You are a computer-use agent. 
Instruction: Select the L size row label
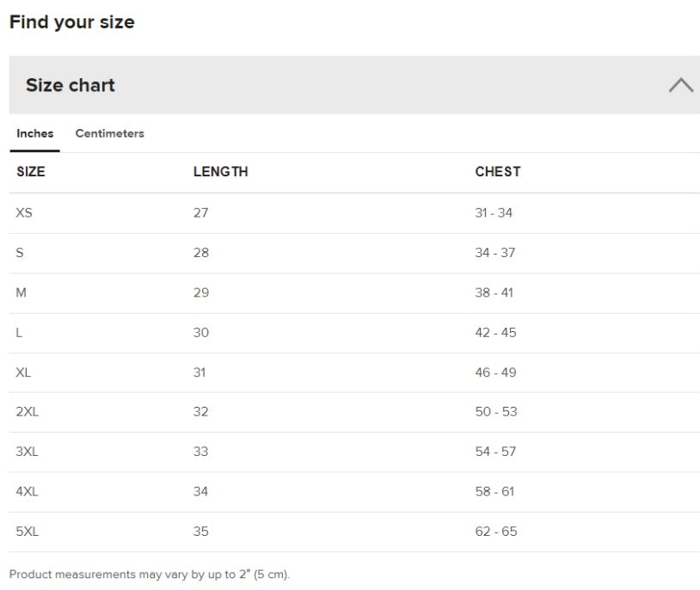tap(20, 333)
